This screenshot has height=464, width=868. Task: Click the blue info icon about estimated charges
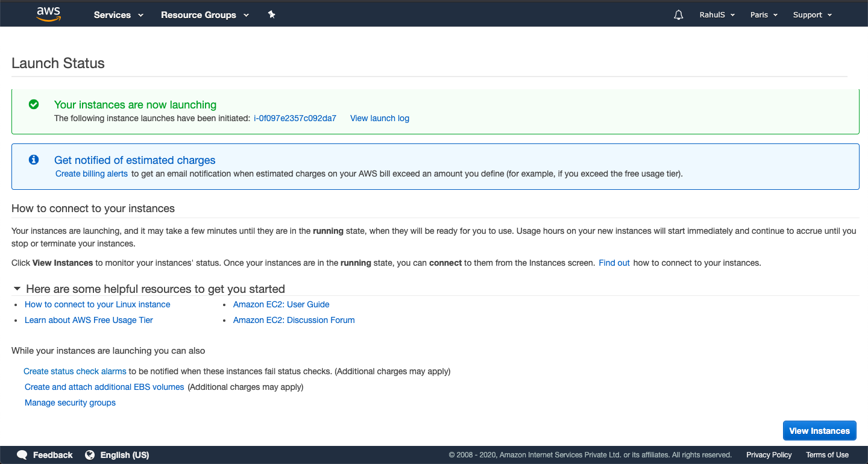click(x=34, y=159)
